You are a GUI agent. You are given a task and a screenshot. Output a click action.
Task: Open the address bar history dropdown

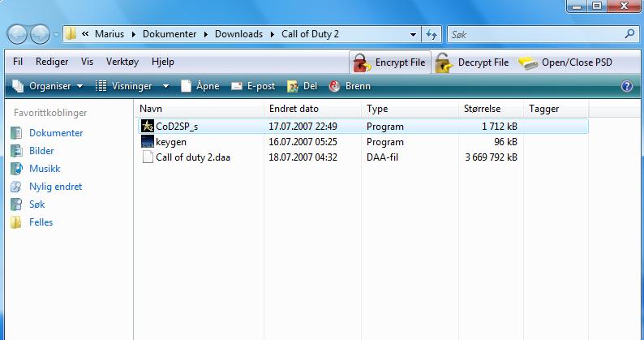click(413, 35)
